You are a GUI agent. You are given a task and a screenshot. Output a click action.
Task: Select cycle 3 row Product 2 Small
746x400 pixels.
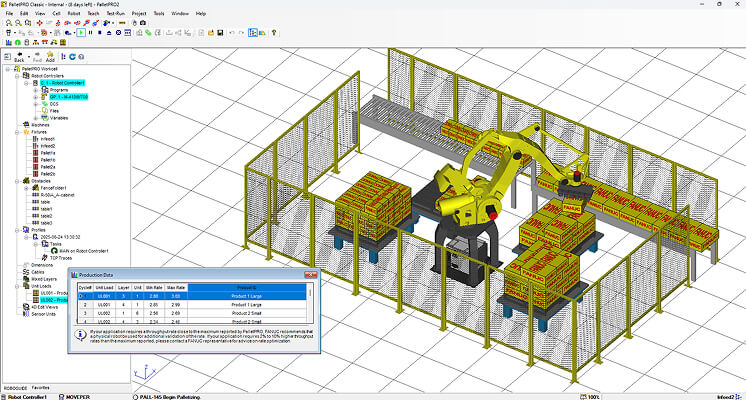coord(192,313)
